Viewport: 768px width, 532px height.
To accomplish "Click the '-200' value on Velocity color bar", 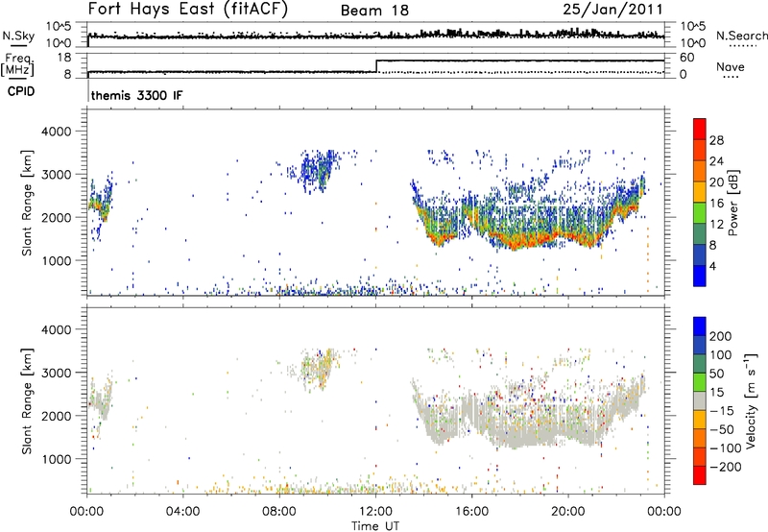I will coord(726,467).
